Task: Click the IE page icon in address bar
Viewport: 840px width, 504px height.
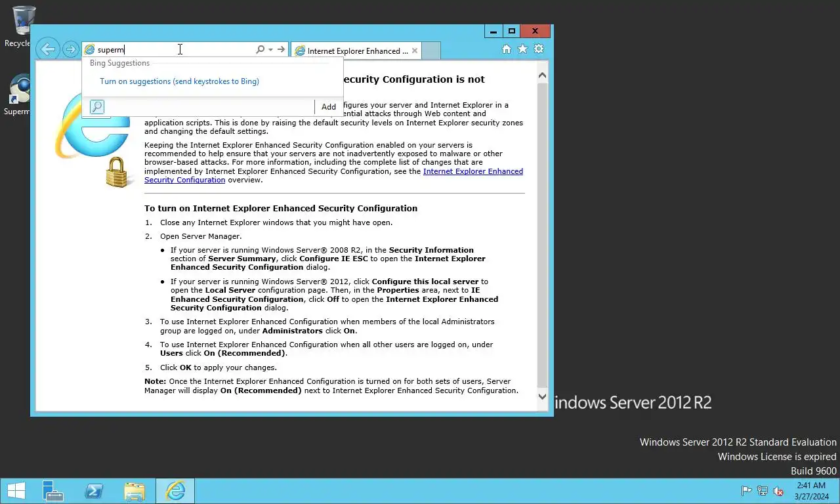Action: coord(90,50)
